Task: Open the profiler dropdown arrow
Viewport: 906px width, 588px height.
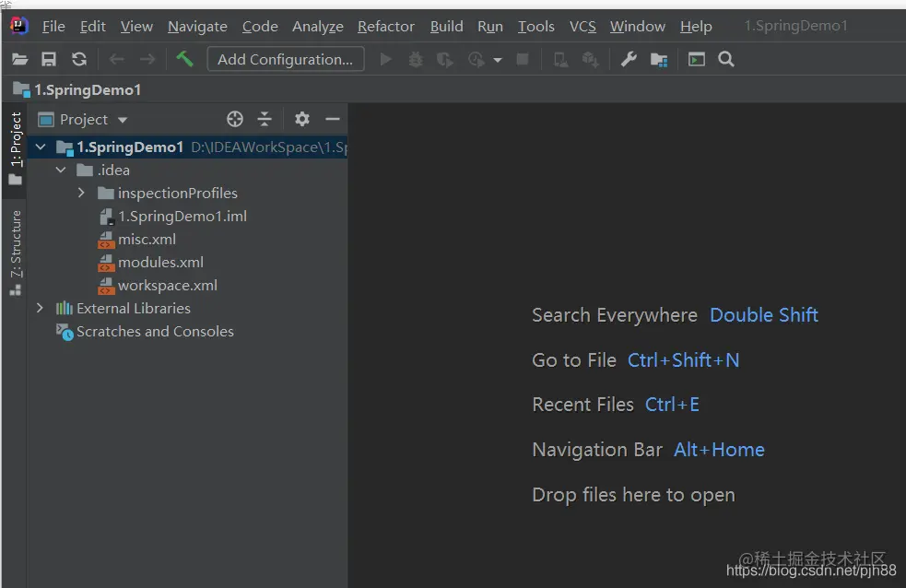Action: [498, 60]
